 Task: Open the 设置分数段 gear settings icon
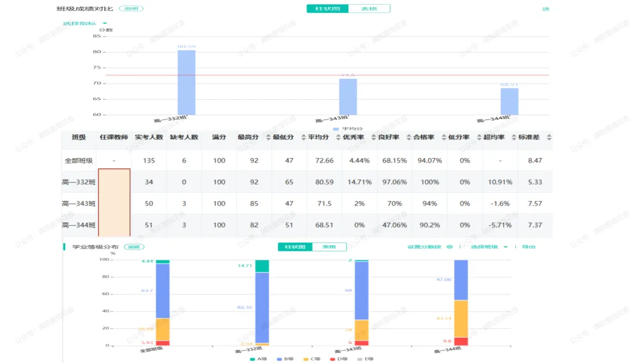[450, 246]
